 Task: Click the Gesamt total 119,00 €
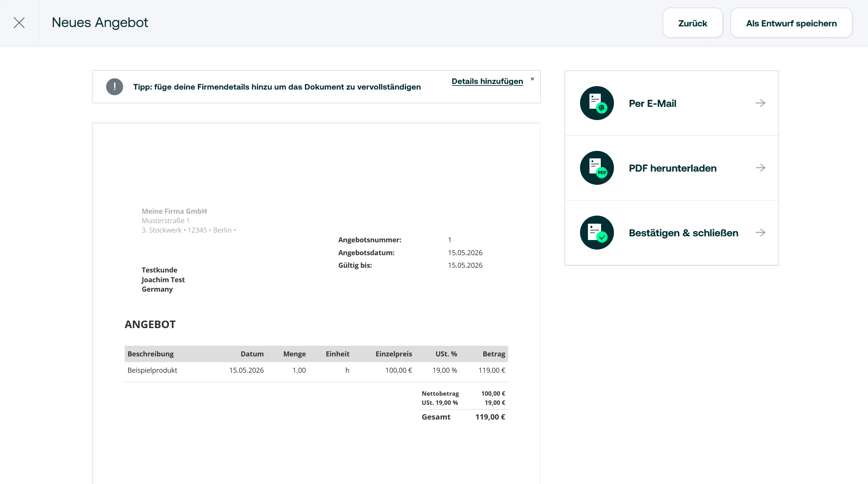pyautogui.click(x=490, y=417)
